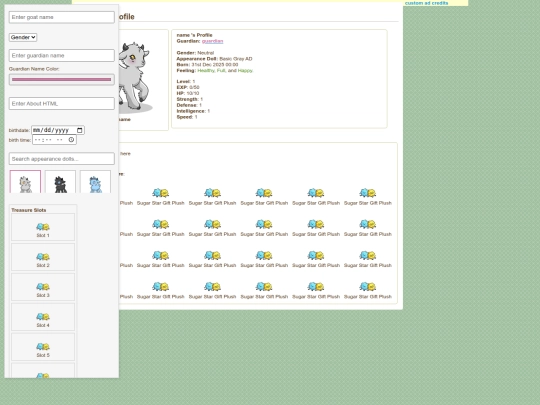Click the gray goat profile image
Image resolution: width=540 pixels, height=405 pixels.
click(x=135, y=77)
